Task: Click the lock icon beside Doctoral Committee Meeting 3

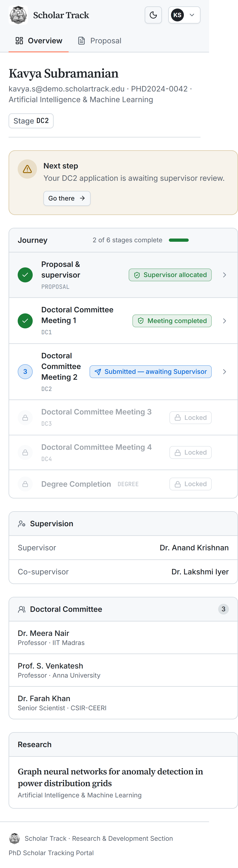Action: tap(25, 418)
